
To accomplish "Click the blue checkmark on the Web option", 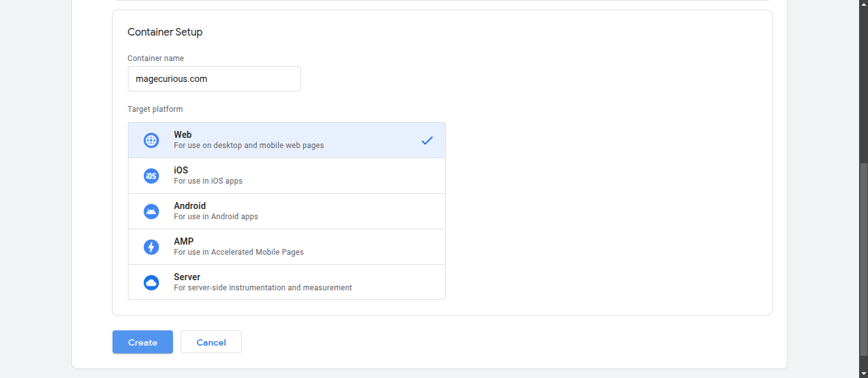I will (x=427, y=140).
